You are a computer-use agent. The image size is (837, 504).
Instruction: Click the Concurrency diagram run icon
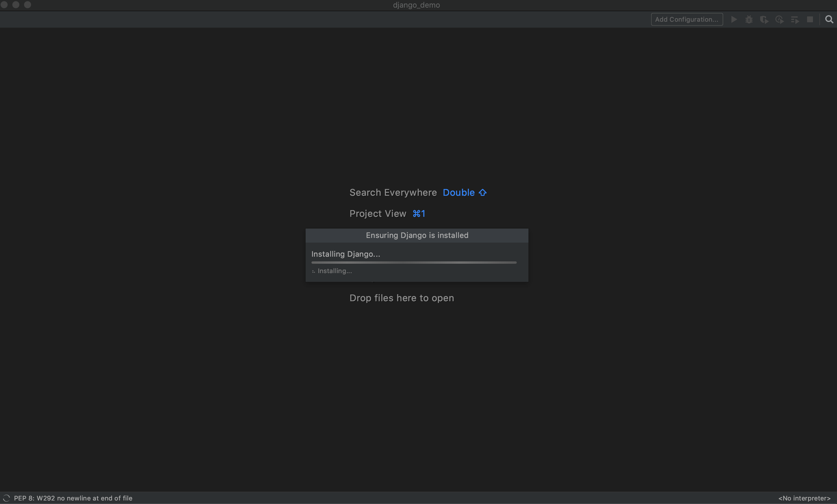794,20
